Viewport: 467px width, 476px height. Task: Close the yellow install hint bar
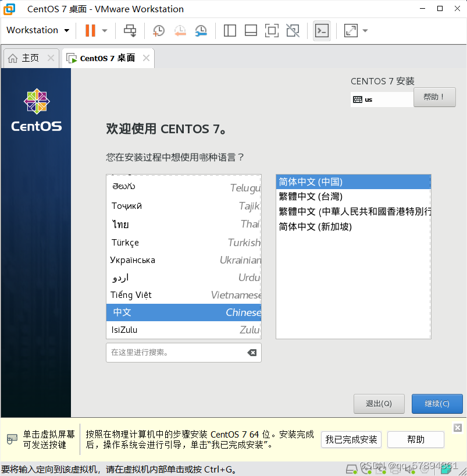point(458,428)
